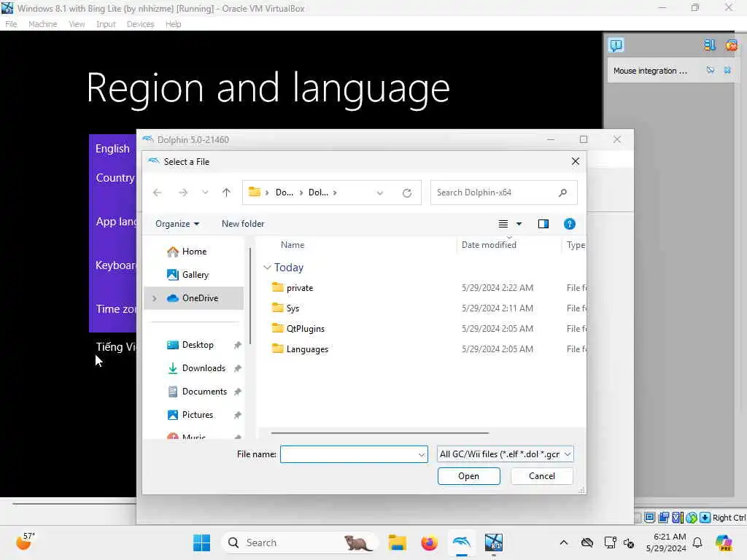Click the search magnifier icon in file dialog
Viewport: 747px width, 560px height.
pyautogui.click(x=562, y=192)
